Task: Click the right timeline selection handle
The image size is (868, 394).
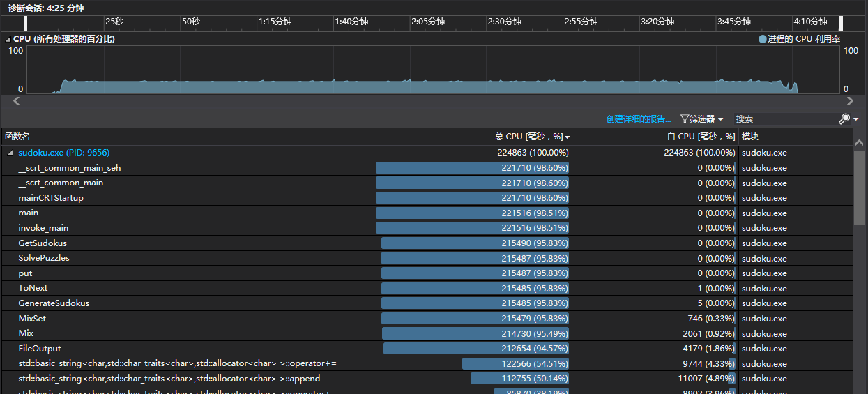Action: pyautogui.click(x=842, y=24)
